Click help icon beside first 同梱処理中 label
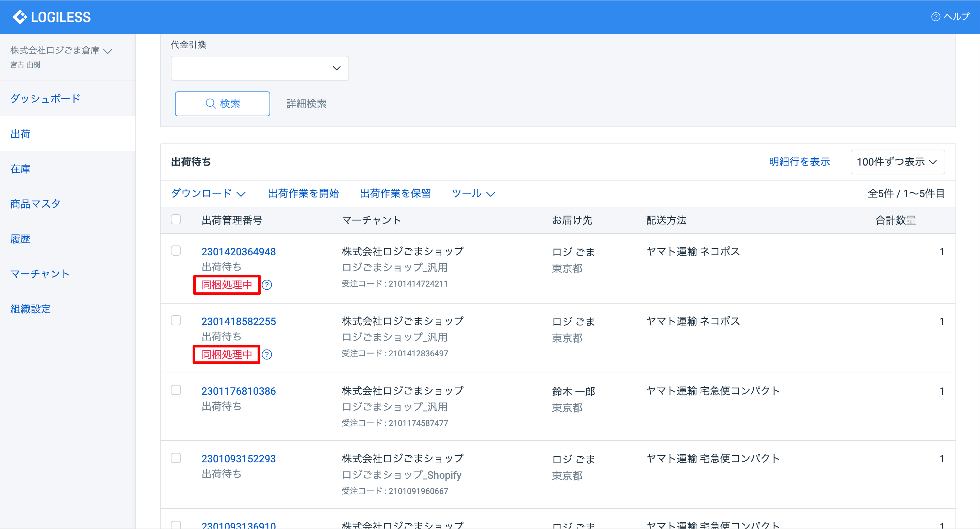The width and height of the screenshot is (980, 529). (x=267, y=285)
